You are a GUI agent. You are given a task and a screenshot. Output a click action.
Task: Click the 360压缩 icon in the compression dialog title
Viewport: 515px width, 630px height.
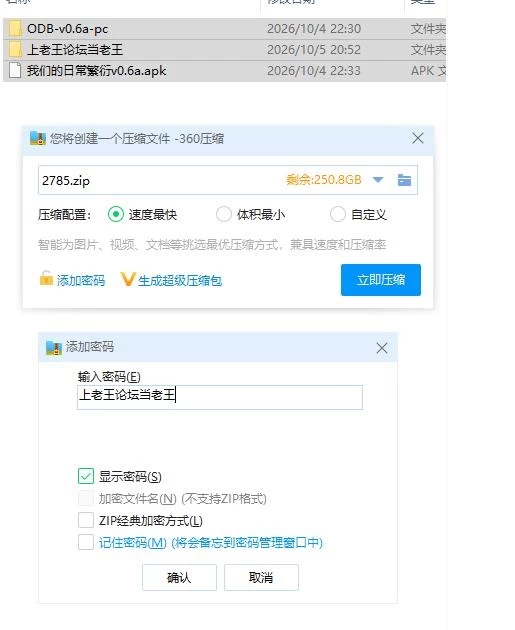click(x=38, y=139)
